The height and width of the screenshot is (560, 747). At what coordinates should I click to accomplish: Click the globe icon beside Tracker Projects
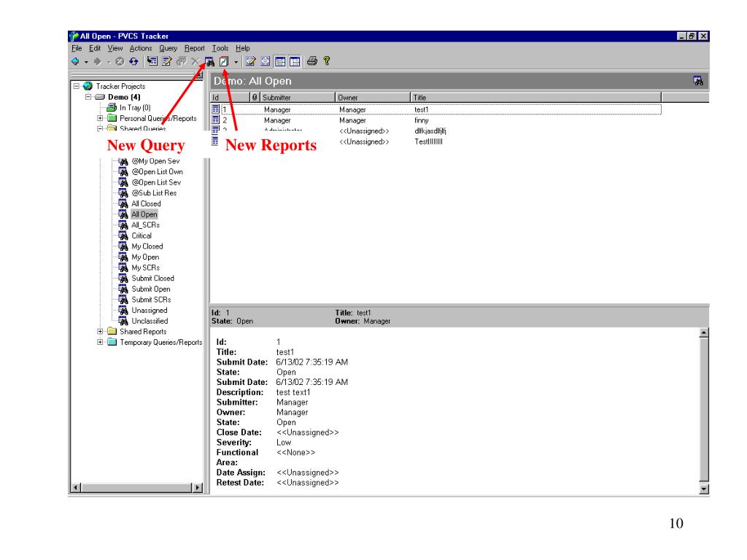click(x=88, y=86)
